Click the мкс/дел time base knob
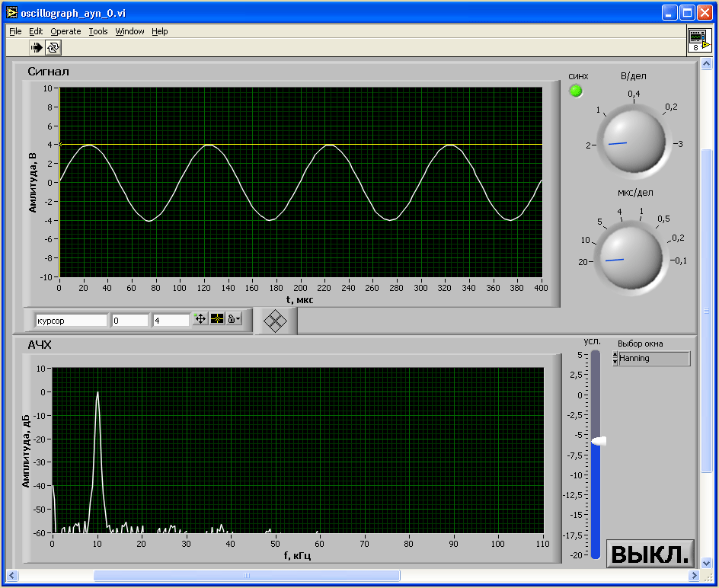 click(631, 257)
